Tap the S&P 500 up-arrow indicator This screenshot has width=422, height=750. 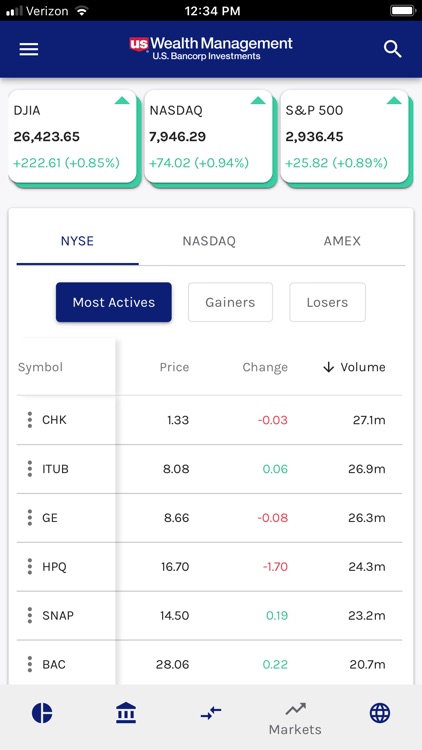click(394, 100)
